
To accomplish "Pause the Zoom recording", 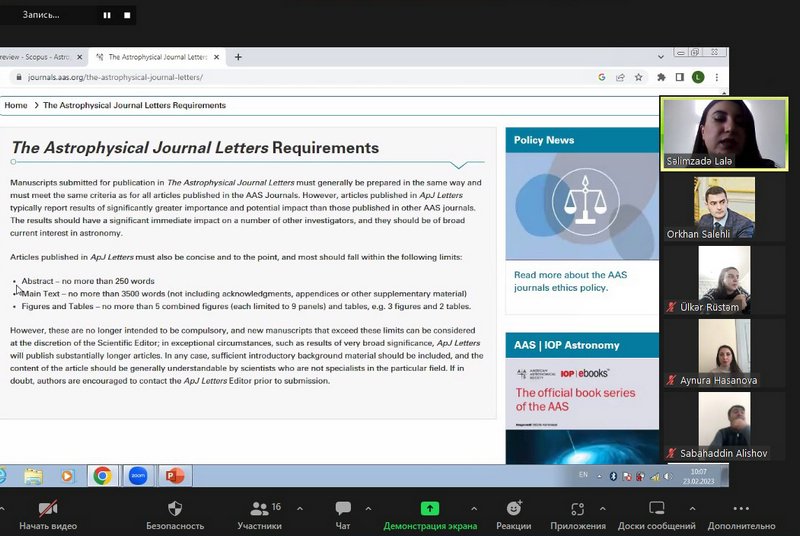I will [107, 15].
